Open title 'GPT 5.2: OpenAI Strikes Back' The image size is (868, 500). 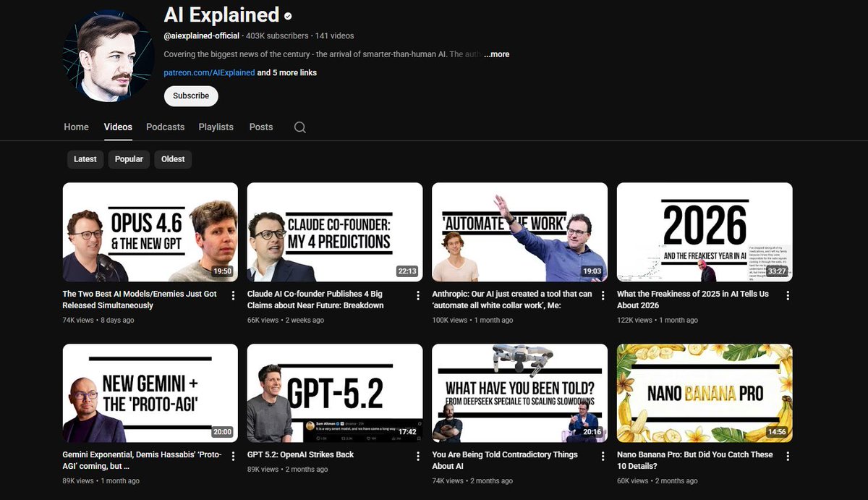point(300,454)
